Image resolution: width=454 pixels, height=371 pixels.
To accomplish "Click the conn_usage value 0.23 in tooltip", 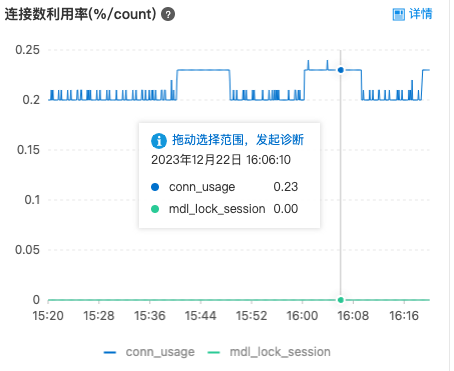I will click(286, 187).
